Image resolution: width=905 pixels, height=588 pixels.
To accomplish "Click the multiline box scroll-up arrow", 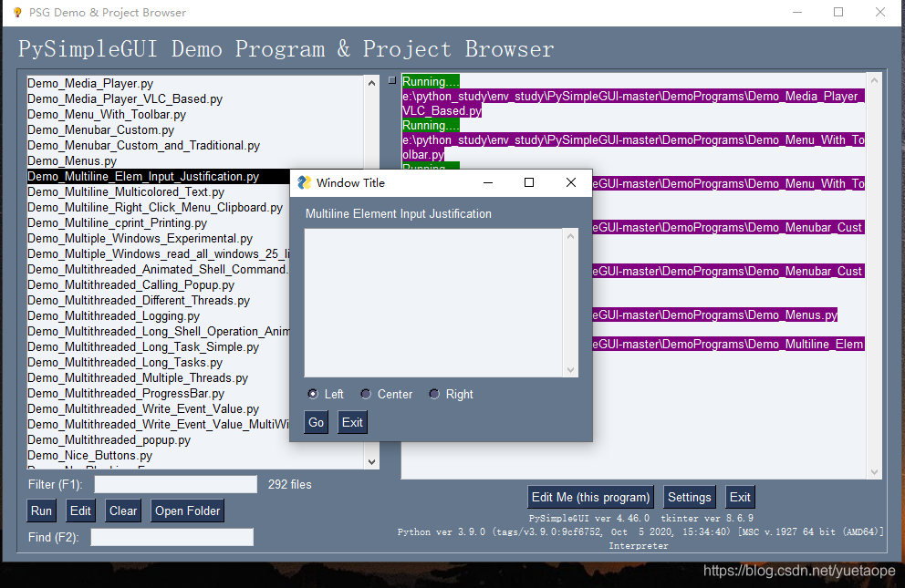I will 570,236.
